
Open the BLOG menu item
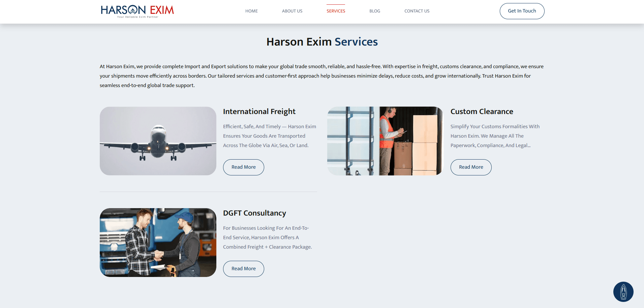coord(375,11)
